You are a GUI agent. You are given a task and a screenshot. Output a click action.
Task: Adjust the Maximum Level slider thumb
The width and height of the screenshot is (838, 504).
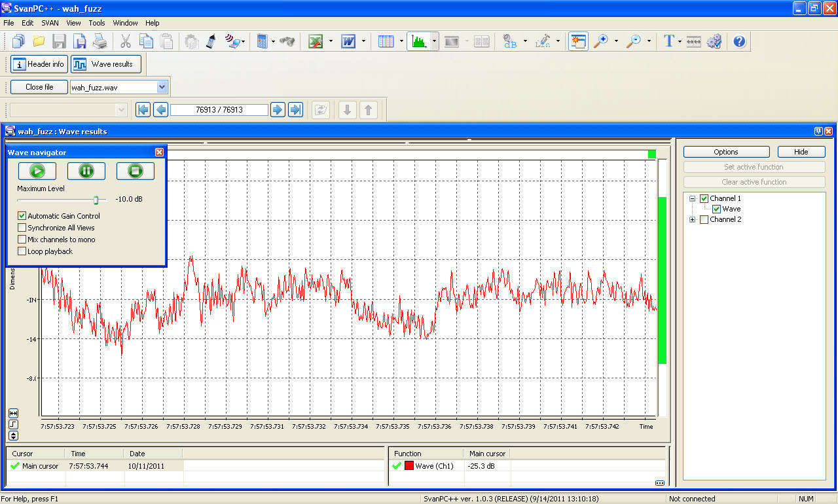(96, 200)
